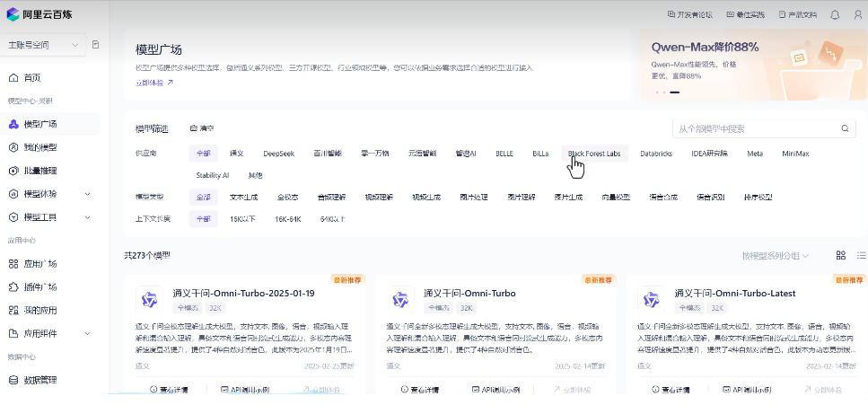
Task: Click the first banner carousel dot
Action: [656, 92]
